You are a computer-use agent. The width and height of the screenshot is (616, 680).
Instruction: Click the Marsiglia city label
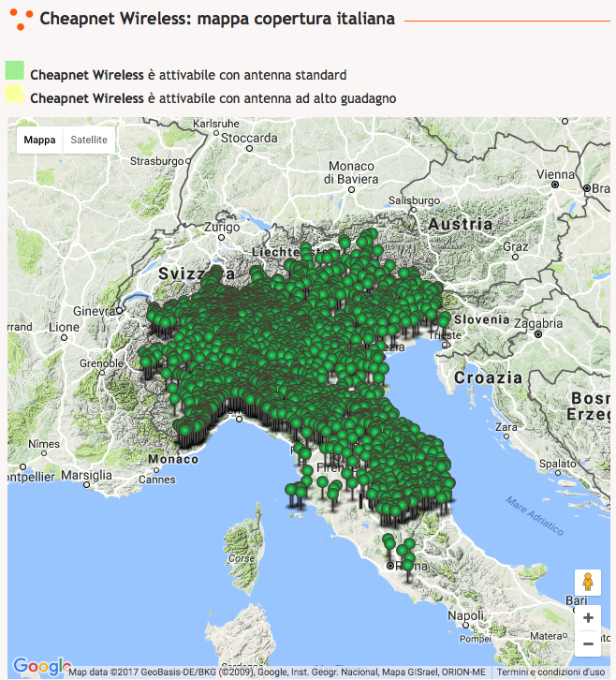(x=86, y=475)
